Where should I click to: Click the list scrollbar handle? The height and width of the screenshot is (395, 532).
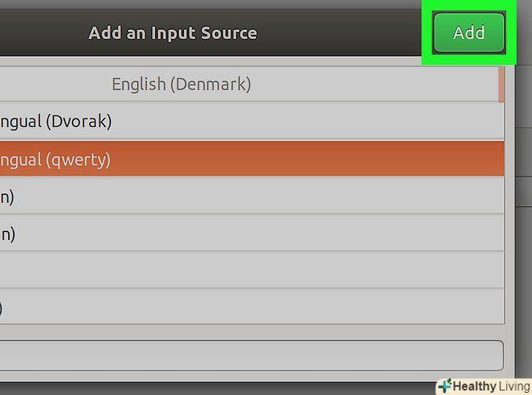pyautogui.click(x=501, y=85)
